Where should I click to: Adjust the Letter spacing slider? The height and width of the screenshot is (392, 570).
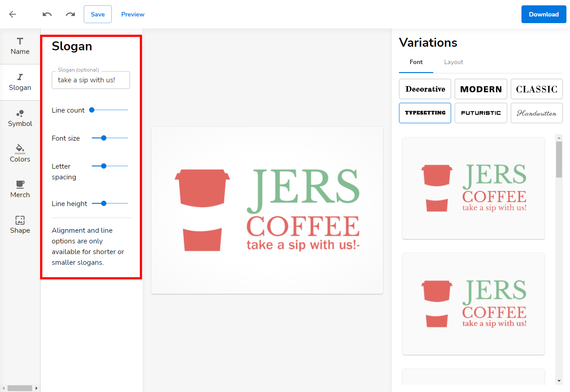click(x=110, y=166)
